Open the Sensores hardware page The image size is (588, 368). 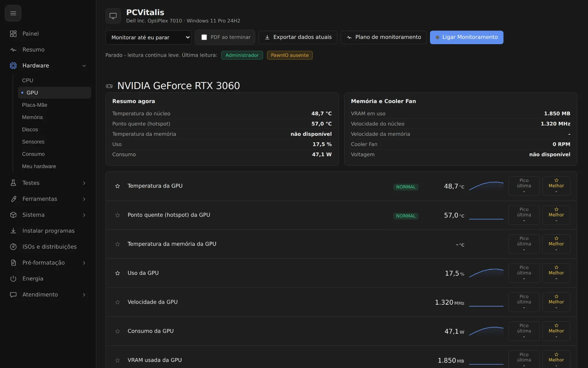coord(54,142)
